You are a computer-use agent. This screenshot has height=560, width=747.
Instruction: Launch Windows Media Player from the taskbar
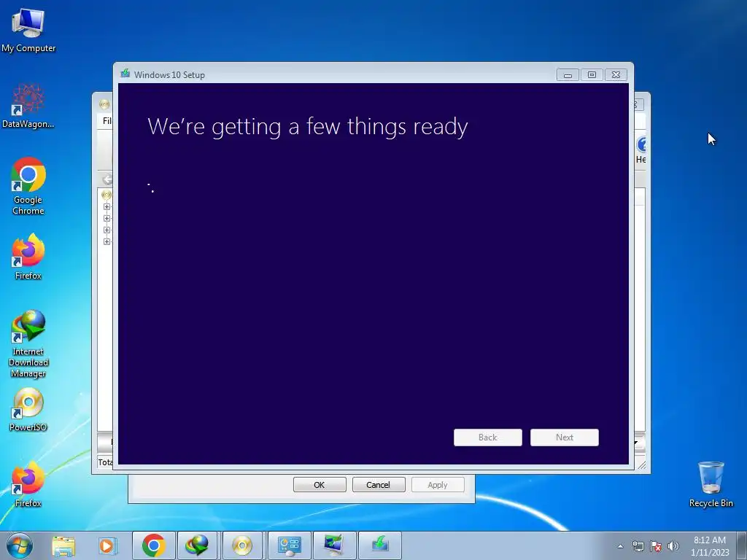point(107,545)
